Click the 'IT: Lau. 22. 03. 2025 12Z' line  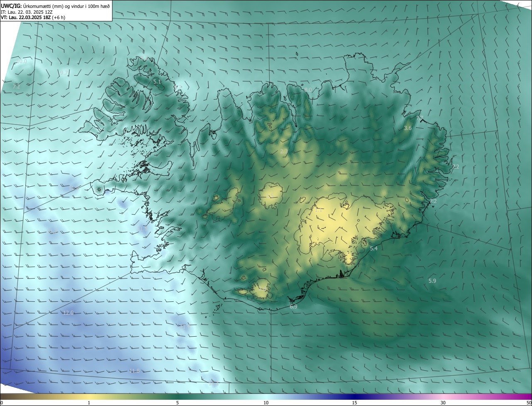coord(26,12)
